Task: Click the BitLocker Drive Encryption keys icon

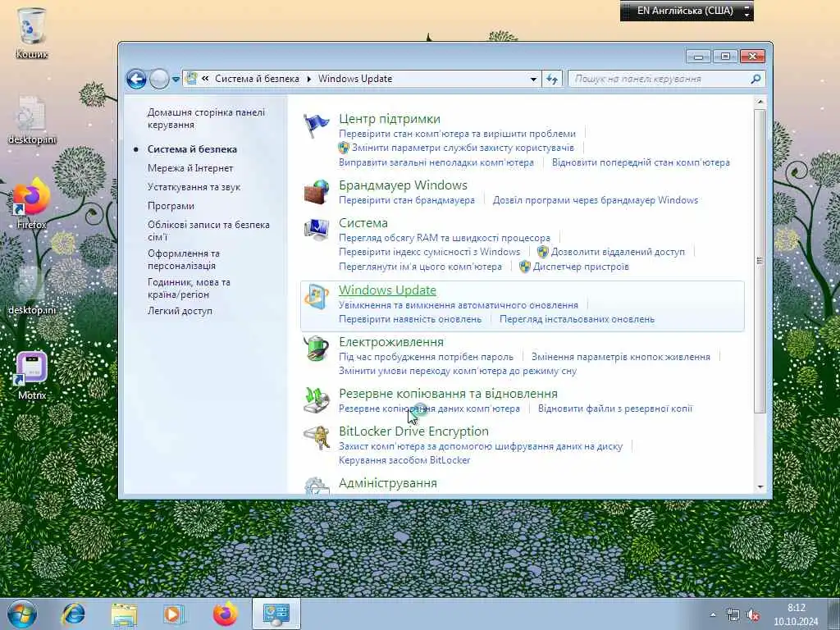Action: (316, 438)
